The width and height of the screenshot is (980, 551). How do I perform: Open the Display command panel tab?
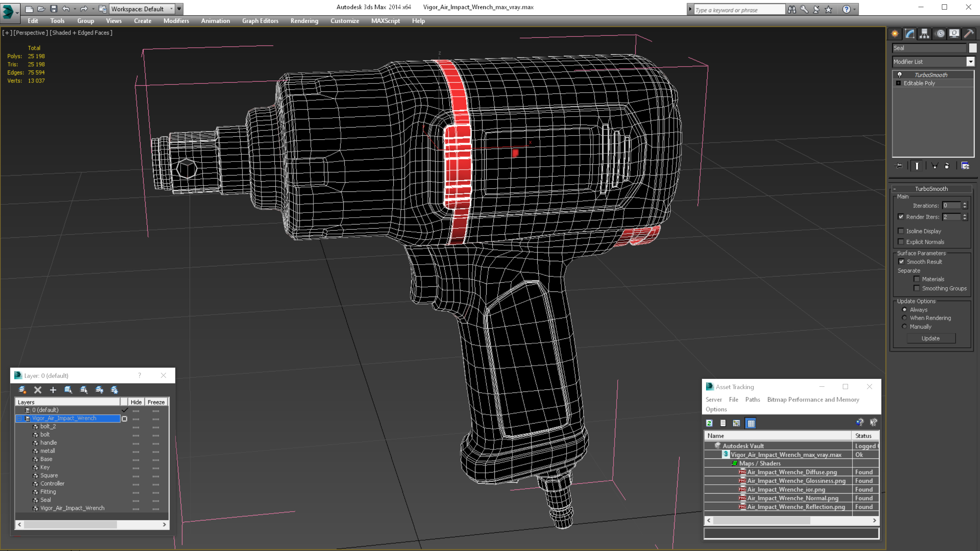tap(954, 34)
